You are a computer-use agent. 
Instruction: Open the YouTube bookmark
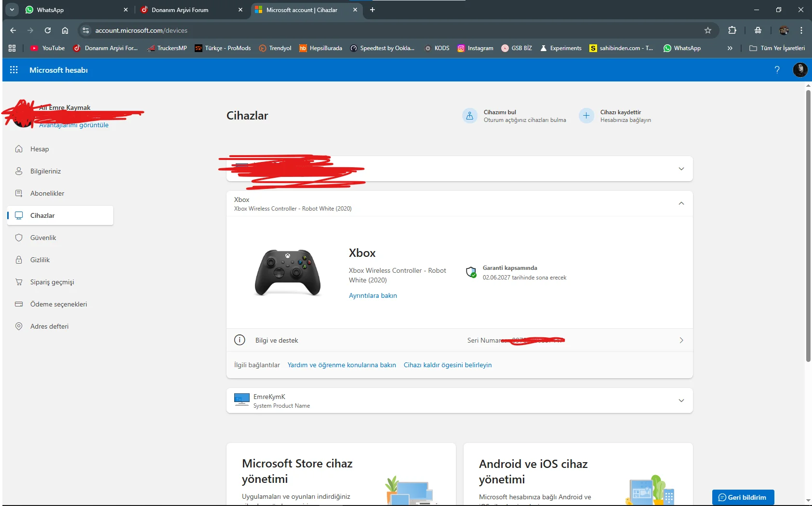[x=47, y=48]
